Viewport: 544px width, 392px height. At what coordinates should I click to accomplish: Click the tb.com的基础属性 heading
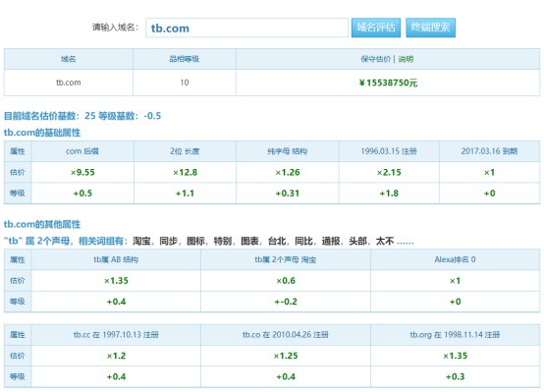click(x=42, y=133)
